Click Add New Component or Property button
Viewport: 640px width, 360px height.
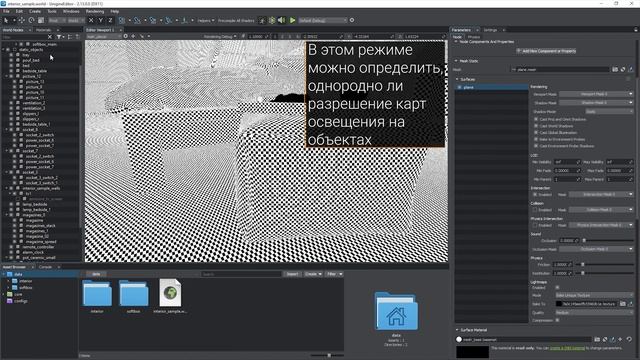(x=547, y=51)
